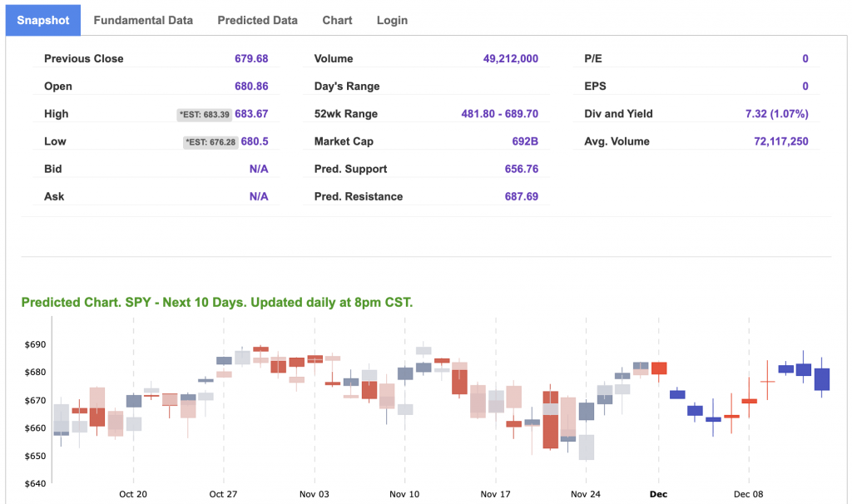Click the Market Cap value 692B
Image resolution: width=852 pixels, height=504 pixels.
tap(525, 141)
